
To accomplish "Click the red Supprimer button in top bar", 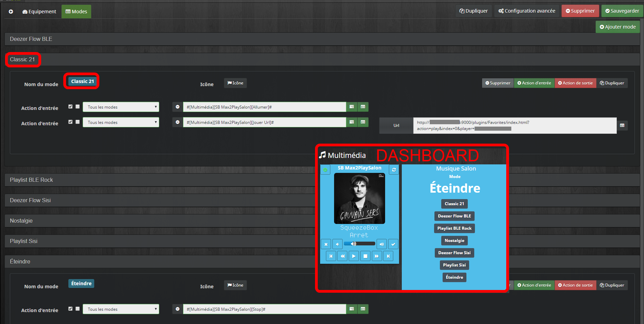I will pyautogui.click(x=580, y=11).
